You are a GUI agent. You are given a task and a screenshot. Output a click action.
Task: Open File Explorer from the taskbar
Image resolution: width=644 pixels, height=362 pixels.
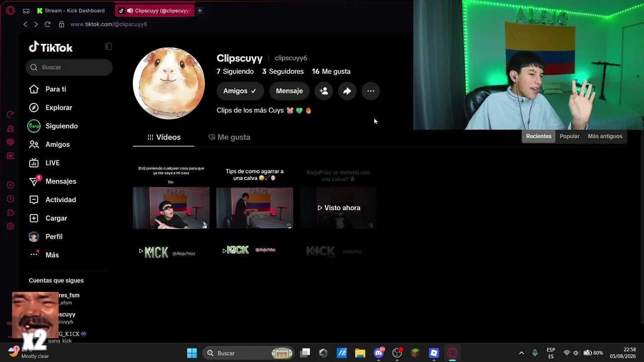[360, 353]
